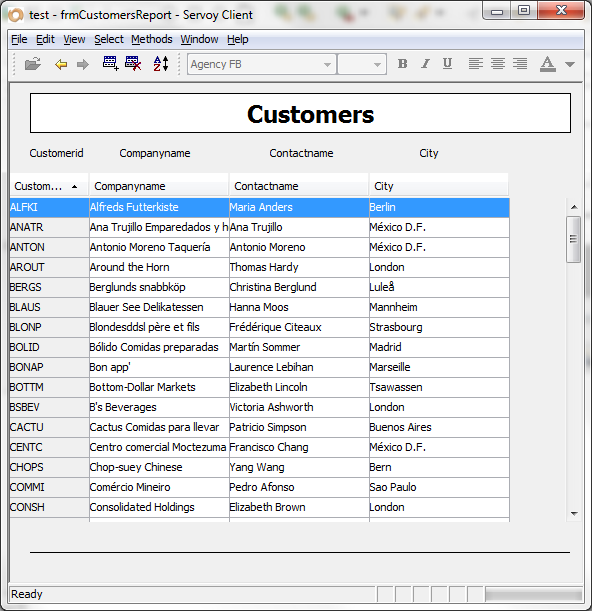
Task: Align text right with toolbar icon
Action: [520, 64]
